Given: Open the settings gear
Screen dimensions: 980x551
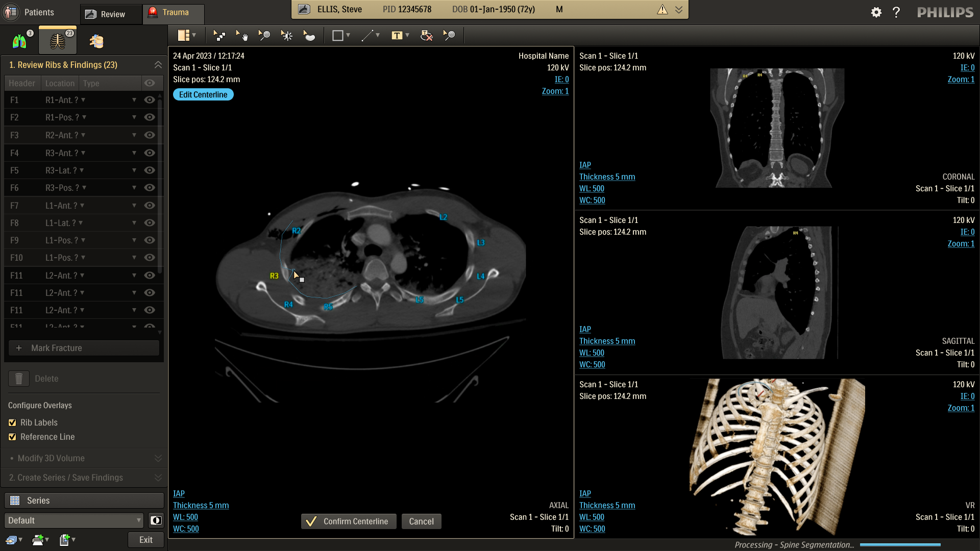Looking at the screenshot, I should [876, 12].
